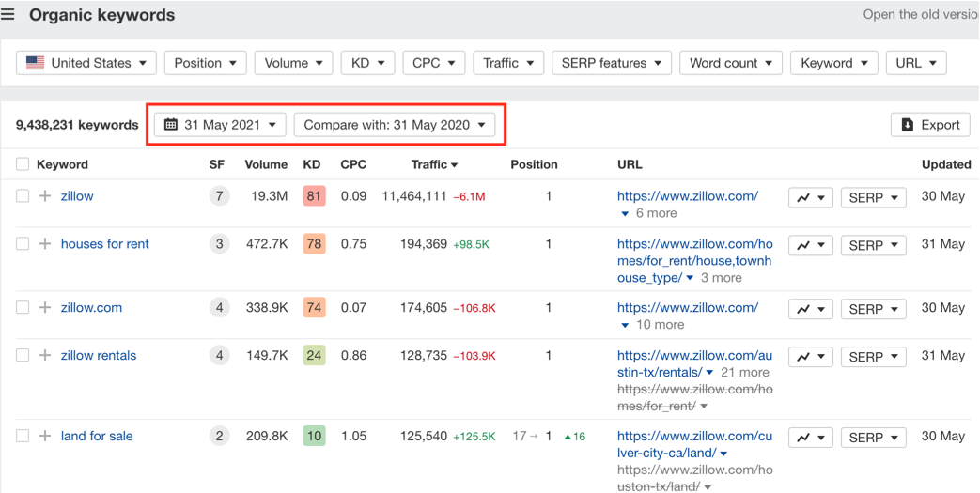Expand plus icon for land for sale
980x493 pixels.
(x=44, y=436)
